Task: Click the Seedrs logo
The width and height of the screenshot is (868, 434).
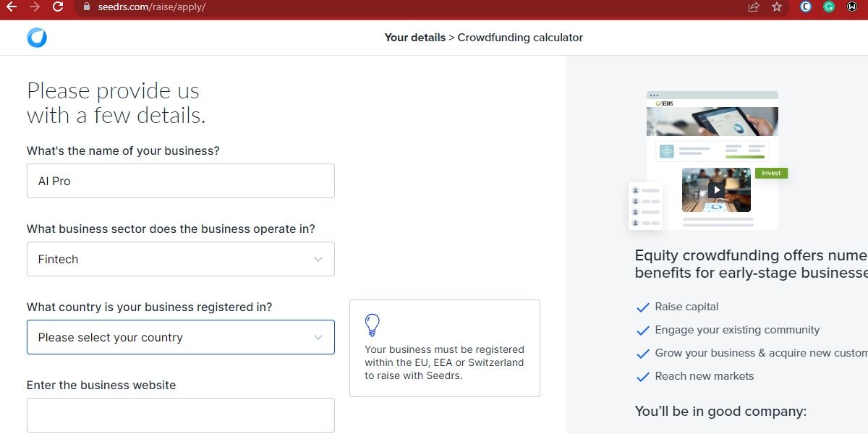Action: [37, 37]
